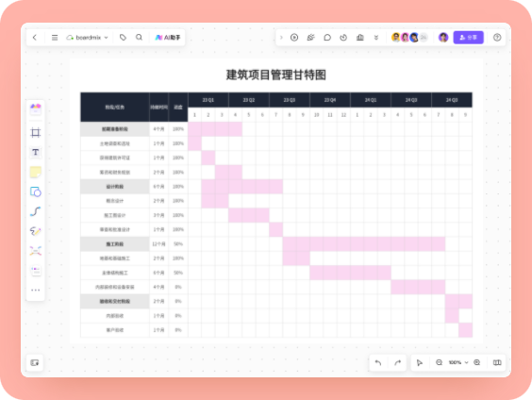Viewport: 532px width, 400px height.
Task: Open search with the magnifier icon
Action: pyautogui.click(x=139, y=38)
